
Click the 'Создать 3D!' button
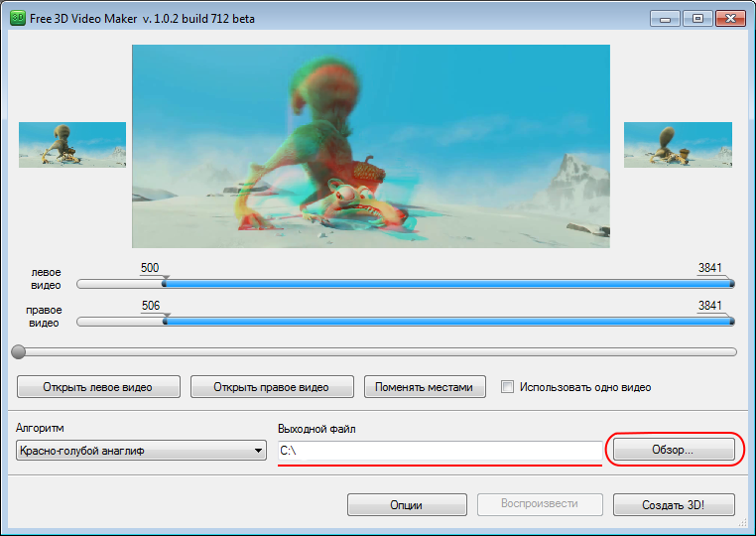[674, 504]
